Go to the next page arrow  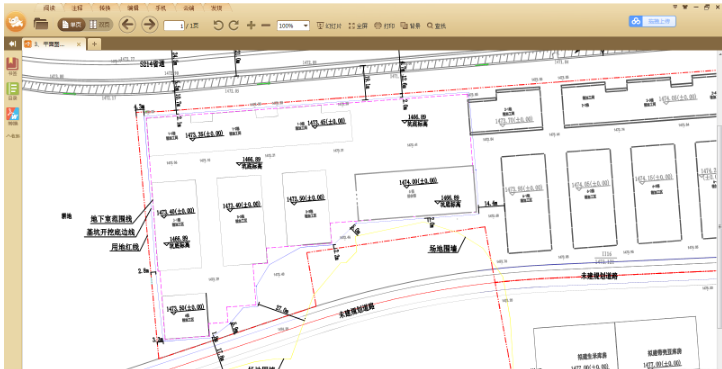click(150, 24)
